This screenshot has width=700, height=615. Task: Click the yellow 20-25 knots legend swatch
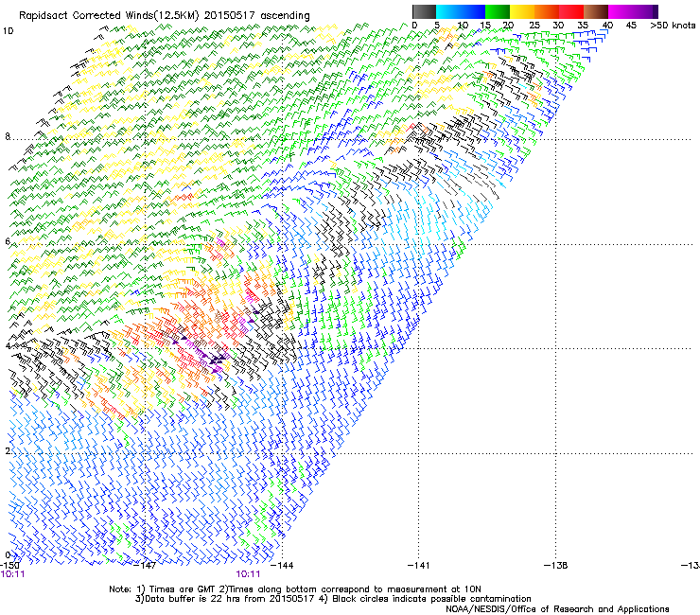[x=522, y=11]
